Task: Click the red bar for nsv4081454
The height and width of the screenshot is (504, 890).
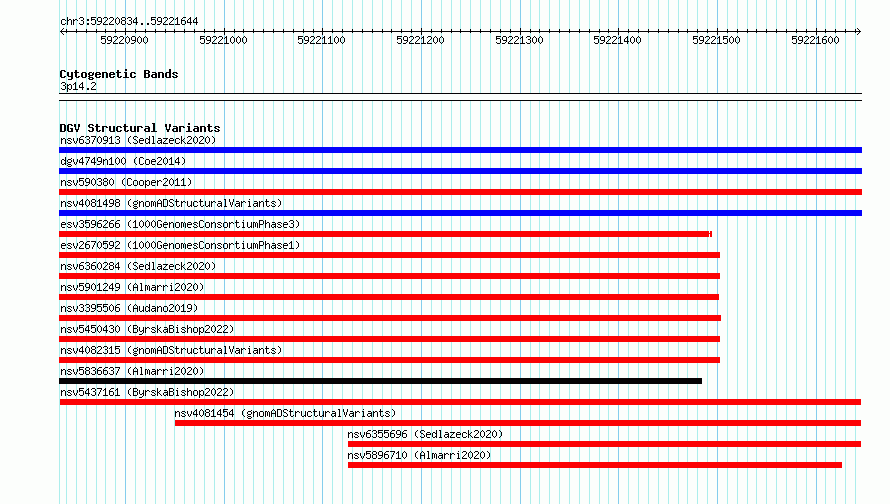Action: click(518, 423)
